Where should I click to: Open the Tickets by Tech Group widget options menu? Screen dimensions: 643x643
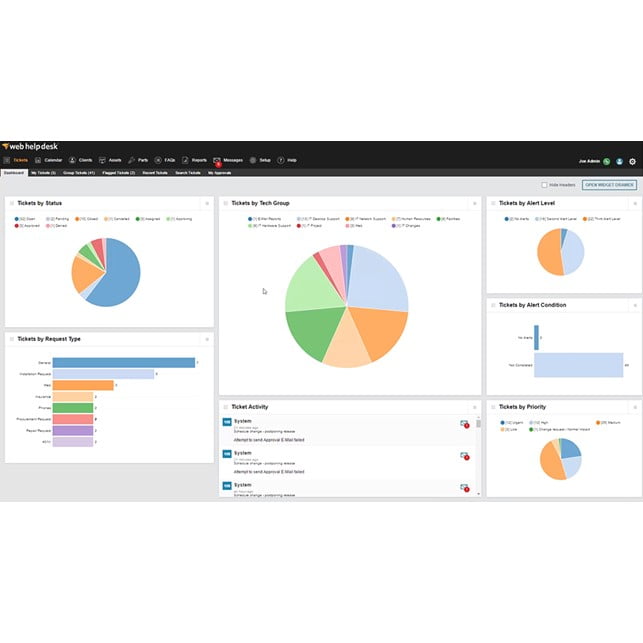474,203
